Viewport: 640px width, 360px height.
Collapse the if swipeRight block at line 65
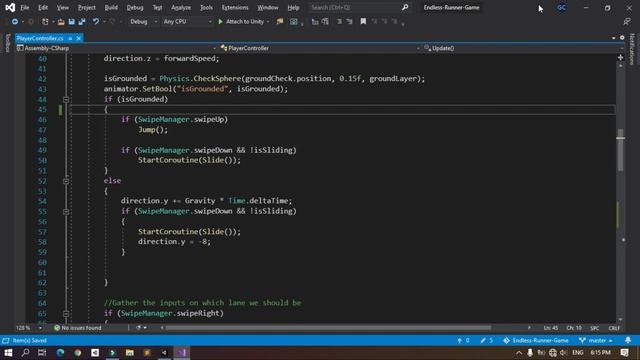coord(66,313)
